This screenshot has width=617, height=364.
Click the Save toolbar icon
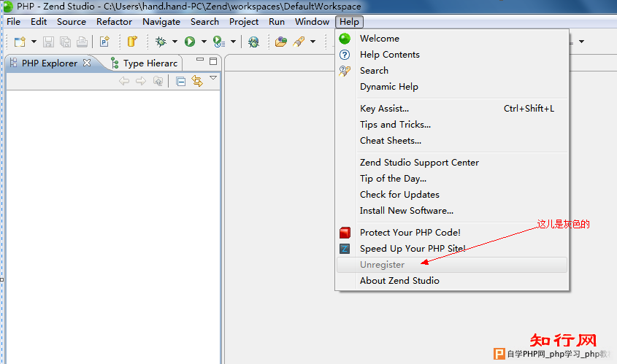click(48, 42)
